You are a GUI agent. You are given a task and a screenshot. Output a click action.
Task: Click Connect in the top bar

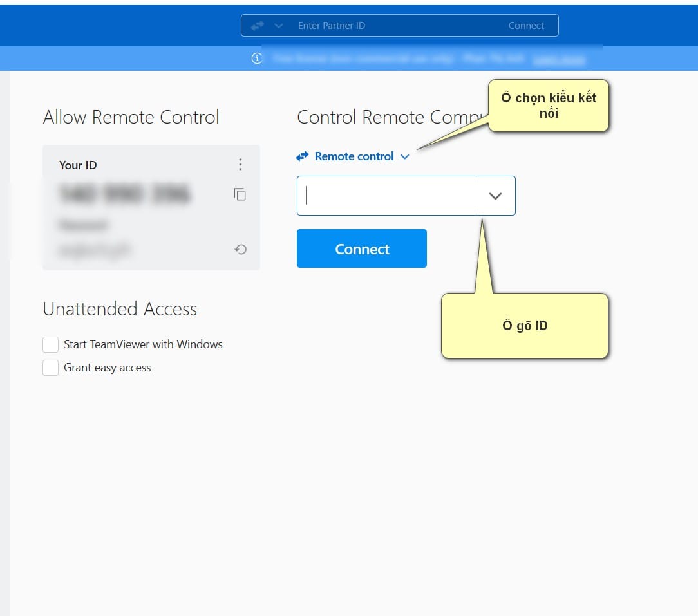click(x=526, y=26)
